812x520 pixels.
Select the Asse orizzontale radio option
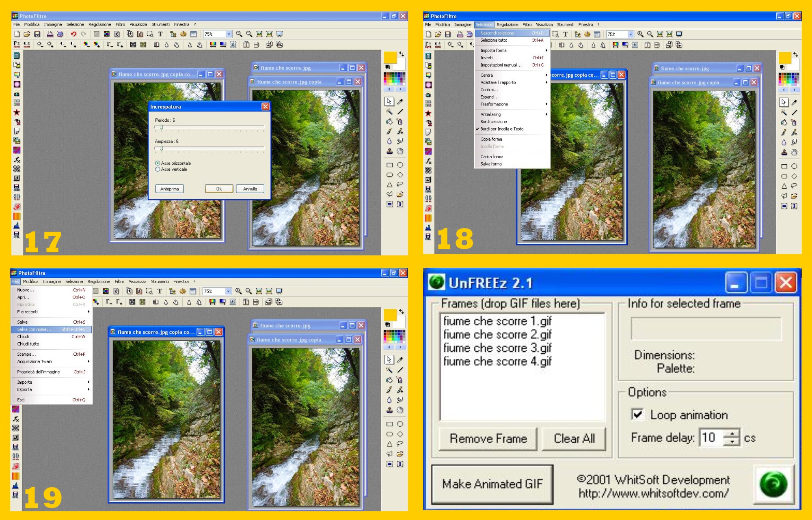pos(158,163)
